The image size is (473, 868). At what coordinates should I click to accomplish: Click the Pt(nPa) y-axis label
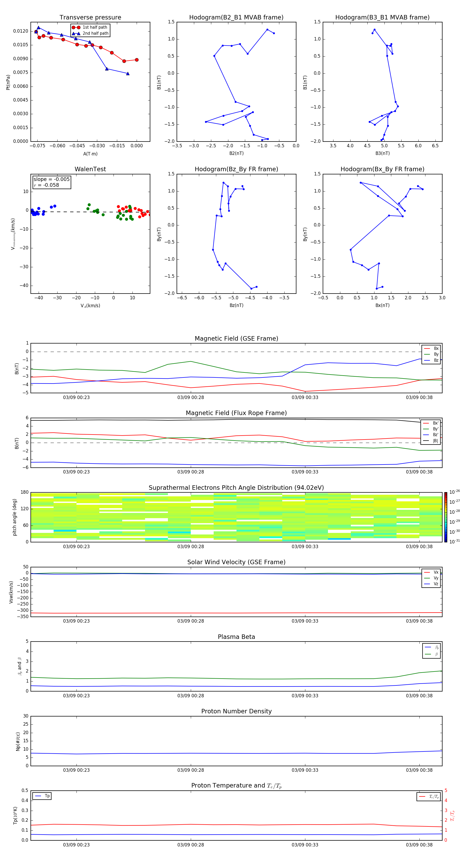[8, 82]
